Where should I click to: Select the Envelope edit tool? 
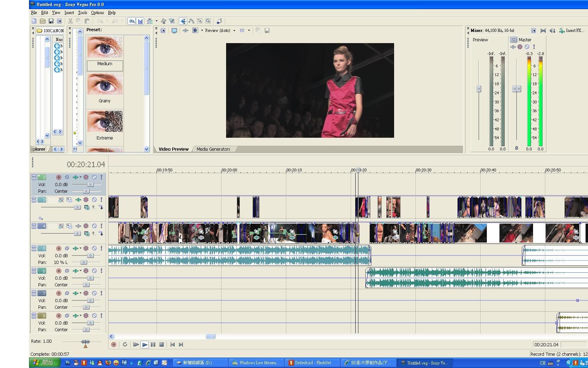pyautogui.click(x=191, y=21)
